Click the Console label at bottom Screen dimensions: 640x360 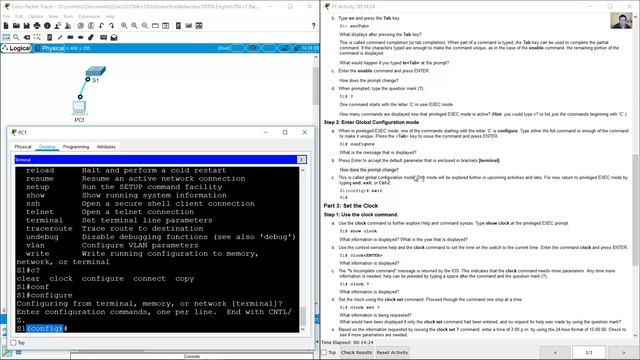click(x=191, y=356)
